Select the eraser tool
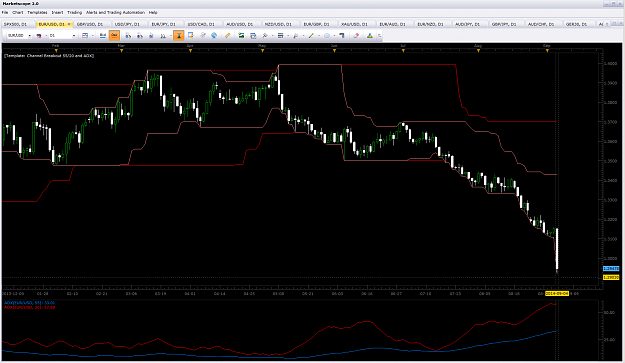 [x=356, y=35]
